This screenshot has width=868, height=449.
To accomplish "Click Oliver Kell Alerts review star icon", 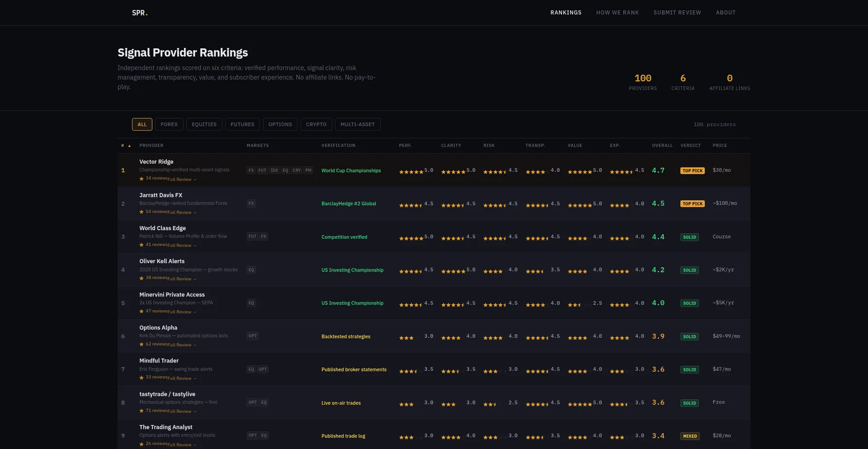I will pos(142,278).
